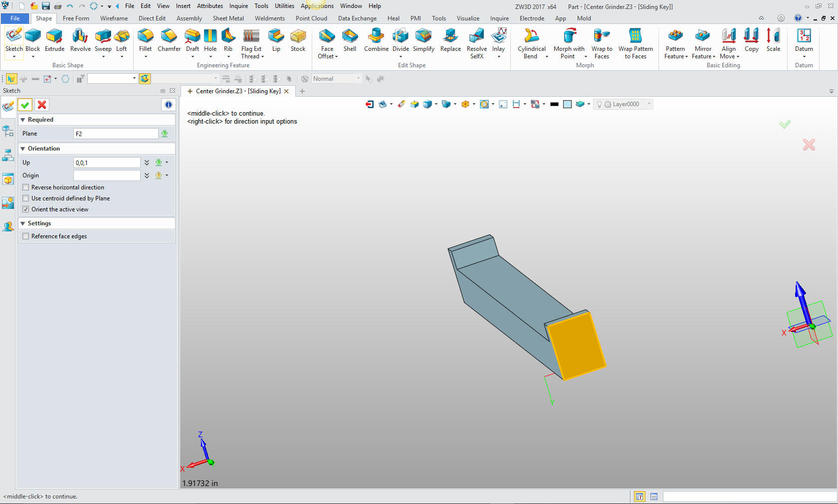Click the black line color swatch
The image size is (838, 504).
[x=554, y=104]
